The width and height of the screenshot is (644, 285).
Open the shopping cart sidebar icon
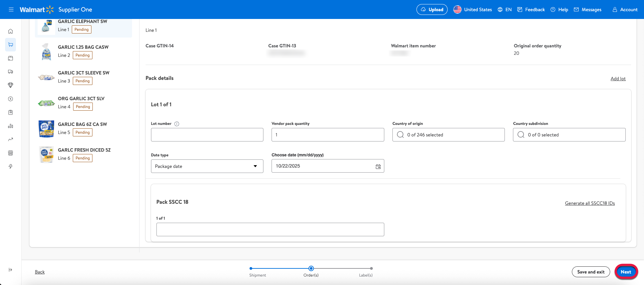(10, 45)
